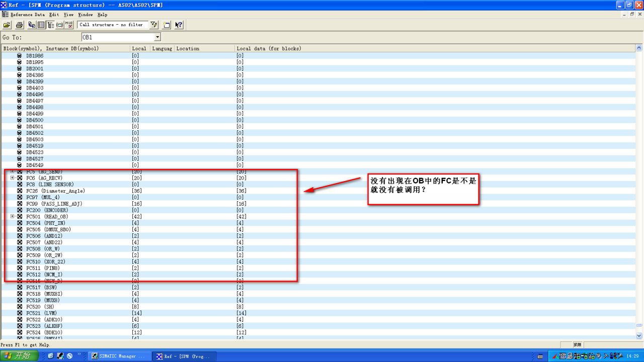Expand the FC501 (READ_OB) tree node
Image resolution: width=644 pixels, height=362 pixels.
13,217
